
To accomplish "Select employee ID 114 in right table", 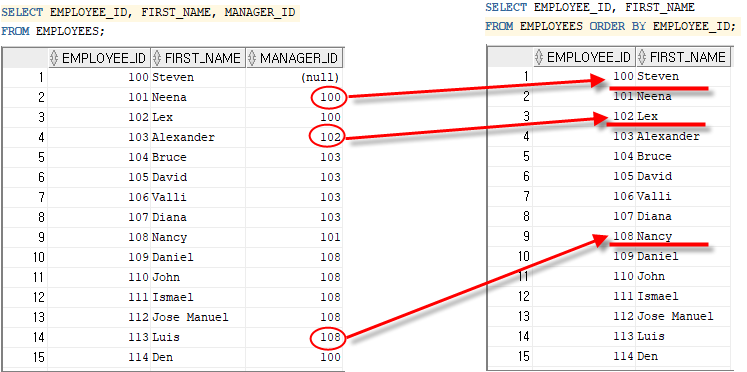I will click(624, 356).
